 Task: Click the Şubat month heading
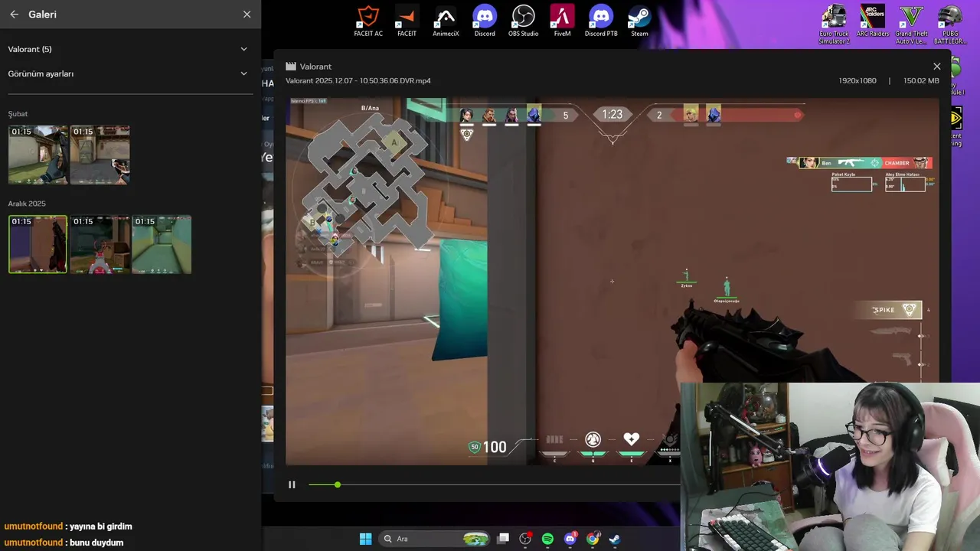tap(18, 114)
